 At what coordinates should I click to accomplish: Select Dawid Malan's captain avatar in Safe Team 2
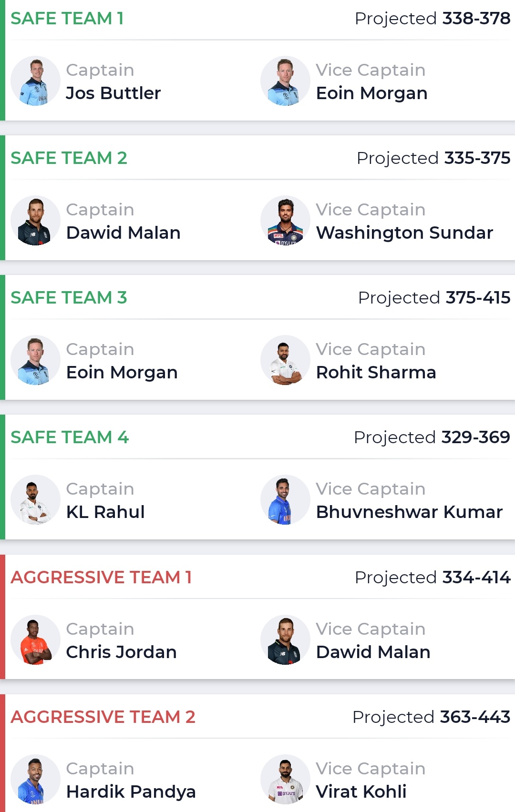coord(36,221)
